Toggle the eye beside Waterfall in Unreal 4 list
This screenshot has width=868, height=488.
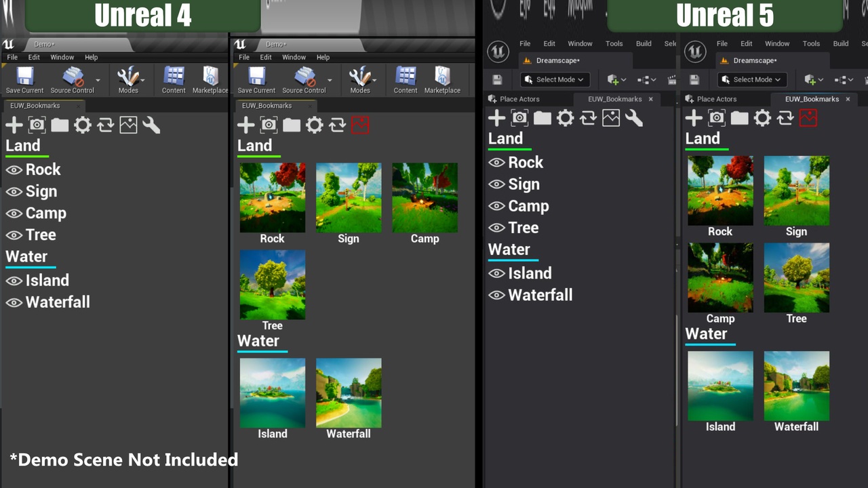tap(14, 302)
